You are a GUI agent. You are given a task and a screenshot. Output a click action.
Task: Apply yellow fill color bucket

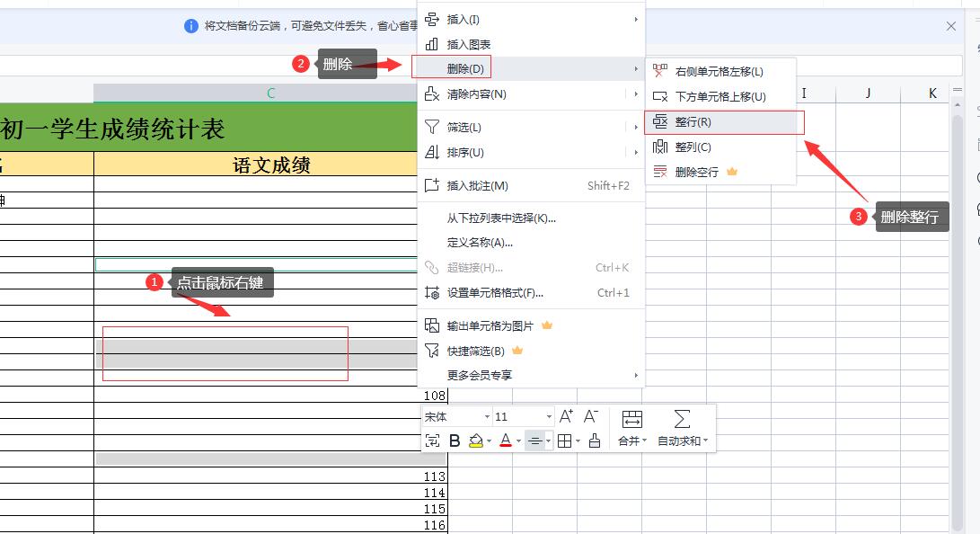[x=475, y=441]
